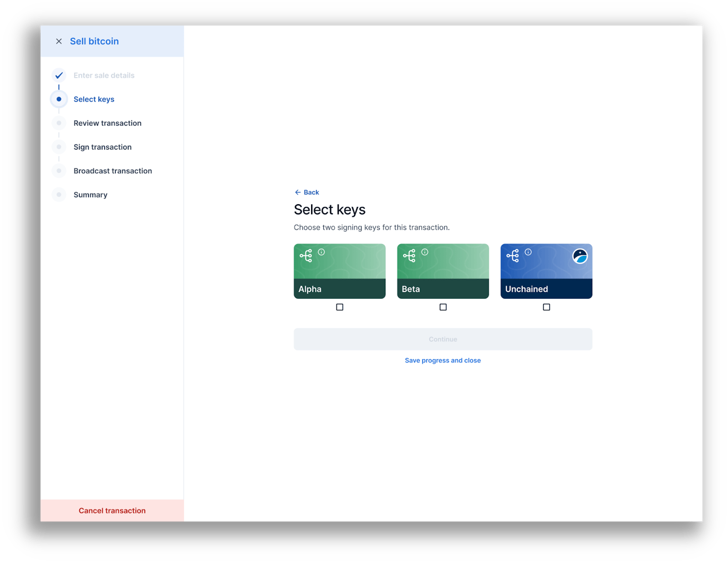This screenshot has height=562, width=728.
Task: Click Save progress and close link
Action: [443, 361]
